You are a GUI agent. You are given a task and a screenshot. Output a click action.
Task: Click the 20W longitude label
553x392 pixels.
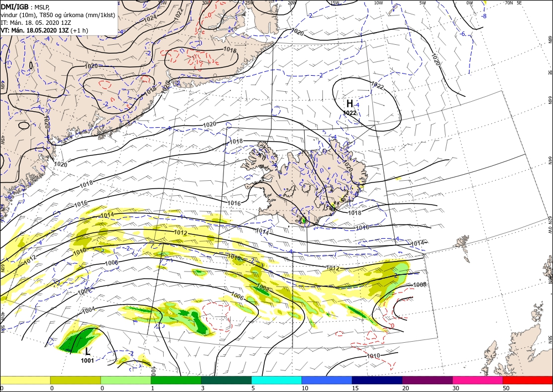click(291, 3)
